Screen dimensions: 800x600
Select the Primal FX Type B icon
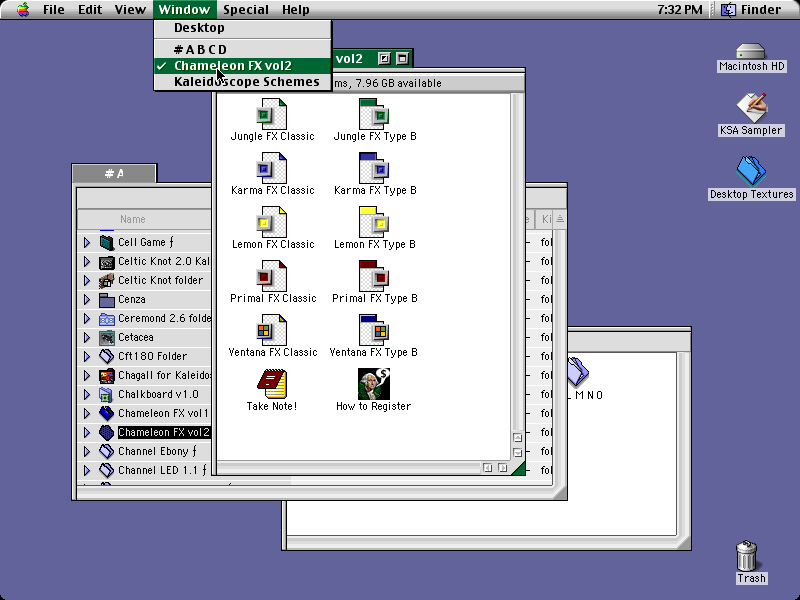(x=374, y=277)
